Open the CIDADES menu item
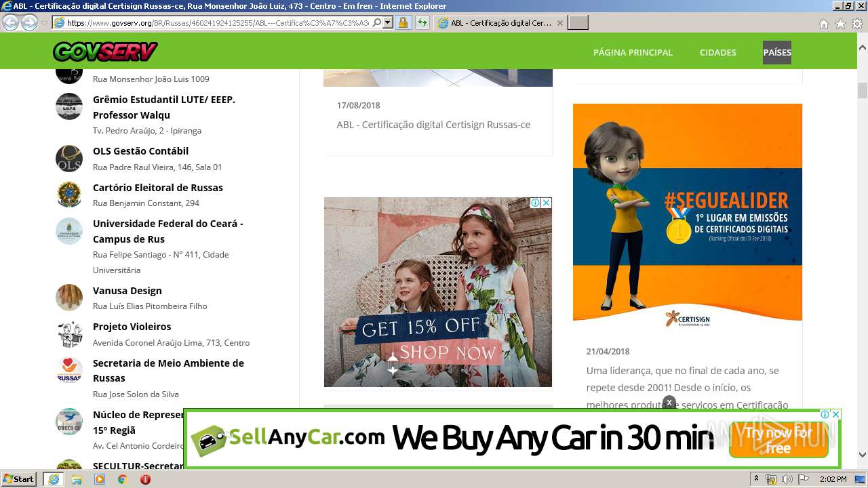 click(717, 52)
